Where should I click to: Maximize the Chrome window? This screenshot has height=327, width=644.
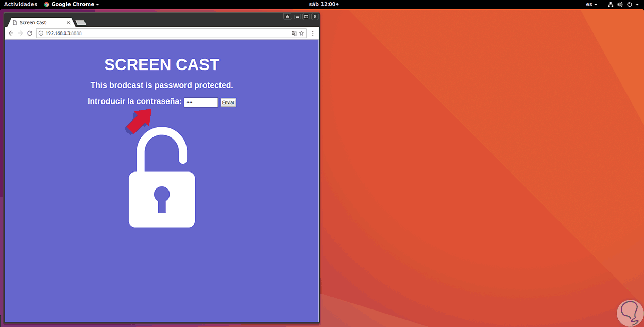[306, 16]
